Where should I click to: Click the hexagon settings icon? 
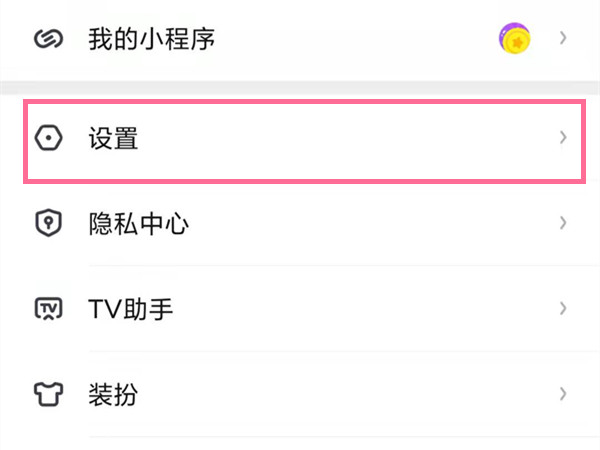pos(49,138)
